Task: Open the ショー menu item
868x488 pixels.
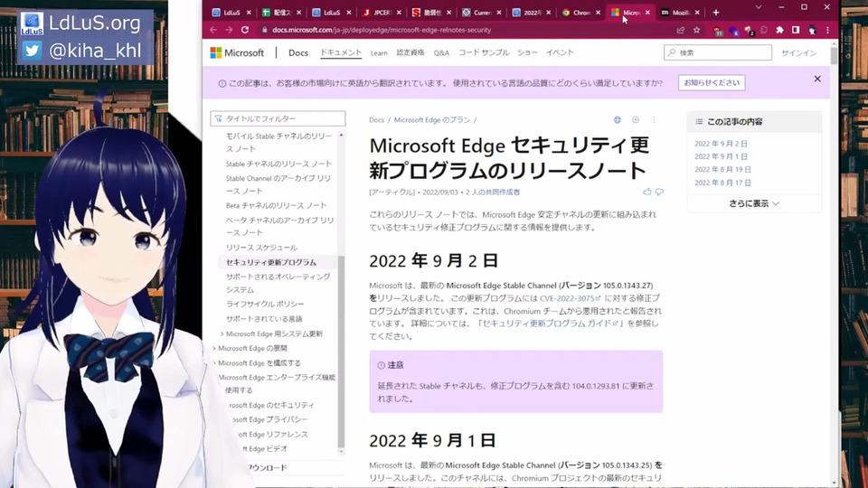Action: tap(527, 52)
